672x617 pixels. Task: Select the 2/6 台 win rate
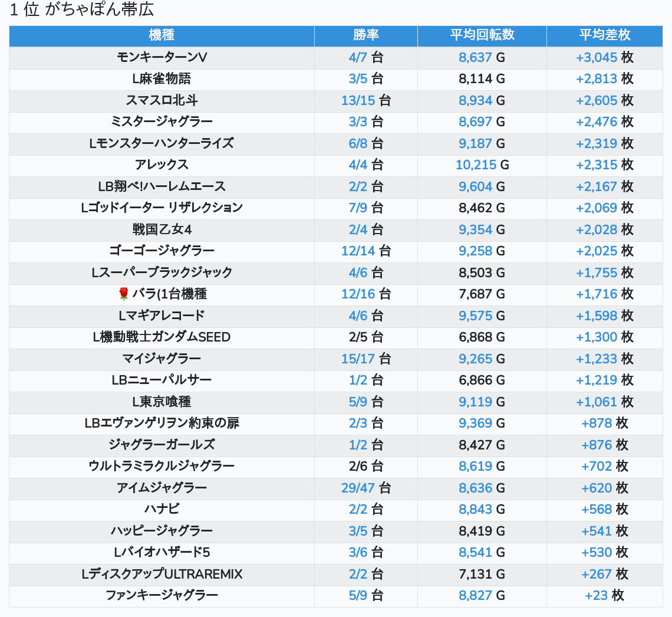[365, 466]
